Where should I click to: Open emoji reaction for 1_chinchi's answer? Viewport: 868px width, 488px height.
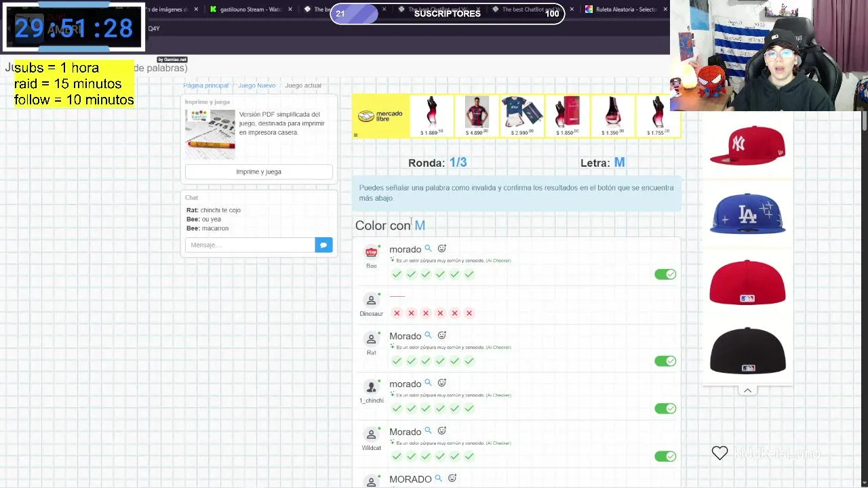(442, 383)
